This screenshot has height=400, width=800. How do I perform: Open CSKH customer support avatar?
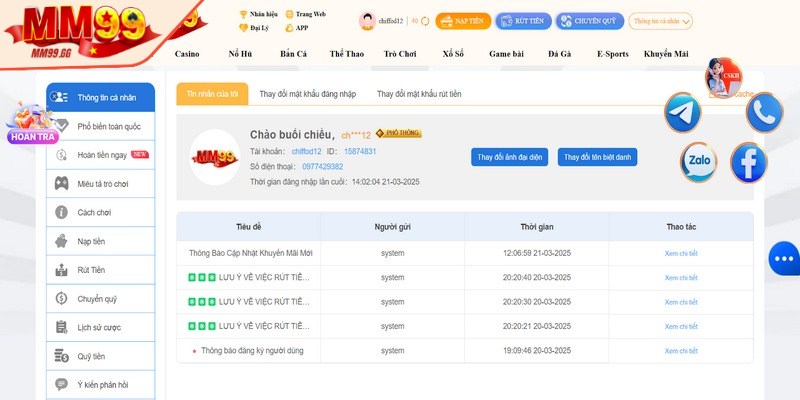(x=723, y=78)
